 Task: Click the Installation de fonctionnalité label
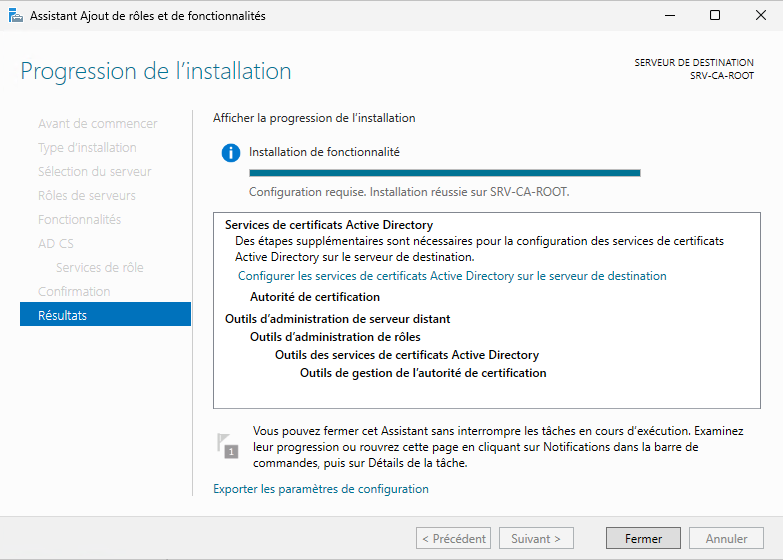tap(324, 152)
